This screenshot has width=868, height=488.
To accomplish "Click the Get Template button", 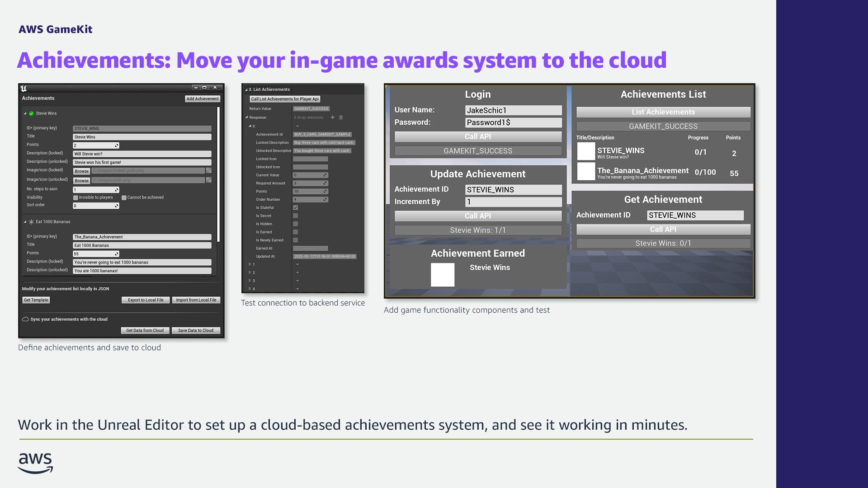I will [x=36, y=300].
